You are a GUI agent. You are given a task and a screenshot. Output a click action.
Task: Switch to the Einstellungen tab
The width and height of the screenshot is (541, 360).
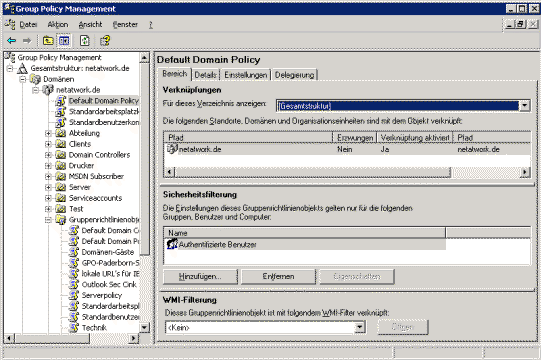(x=246, y=75)
